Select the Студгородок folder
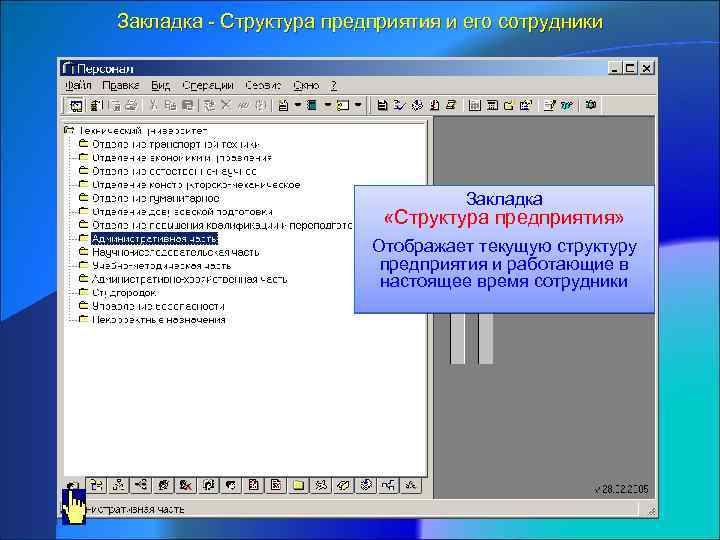This screenshot has height=540, width=720. coord(124,292)
